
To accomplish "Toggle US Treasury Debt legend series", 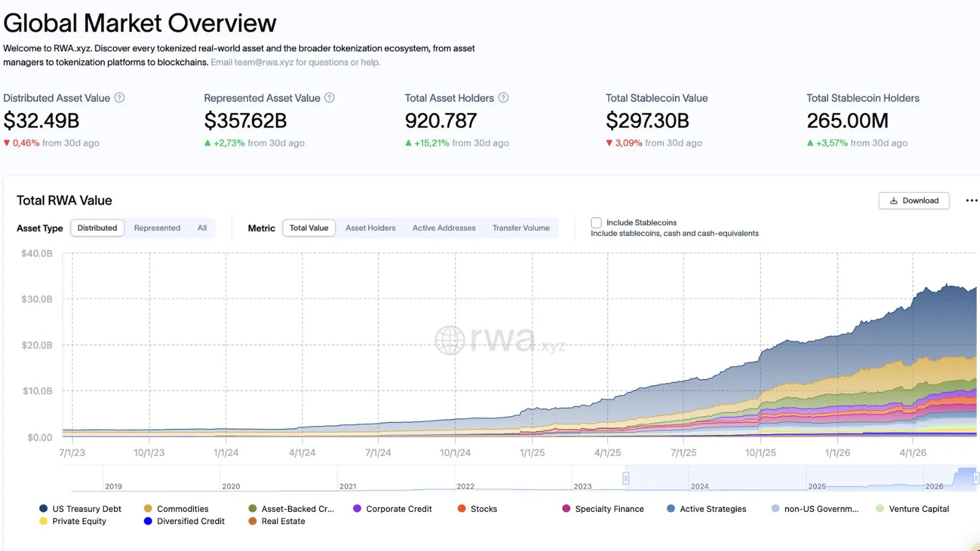I will [80, 509].
